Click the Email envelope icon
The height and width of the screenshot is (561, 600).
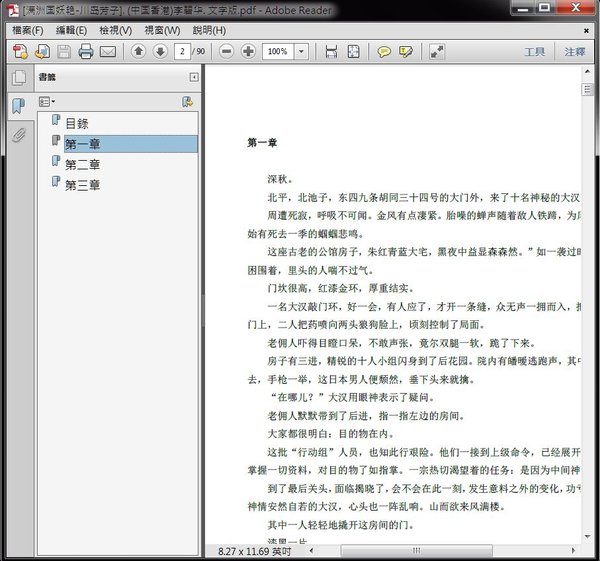coord(108,52)
